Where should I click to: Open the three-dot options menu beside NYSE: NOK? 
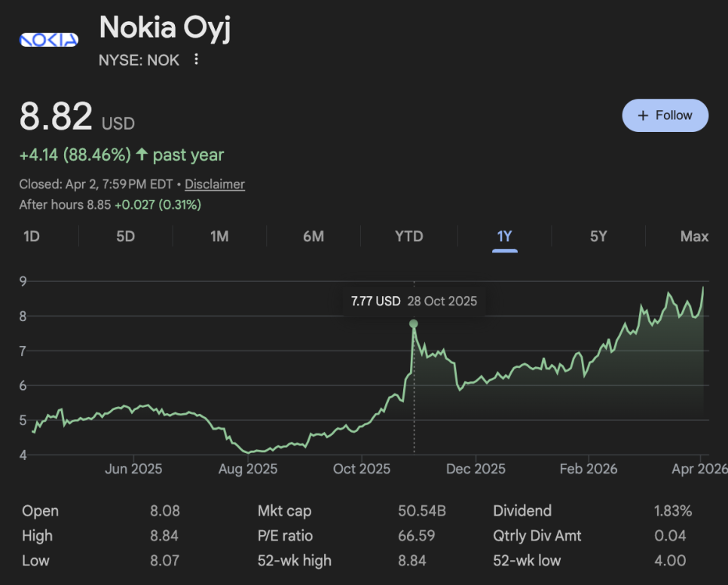pos(196,60)
